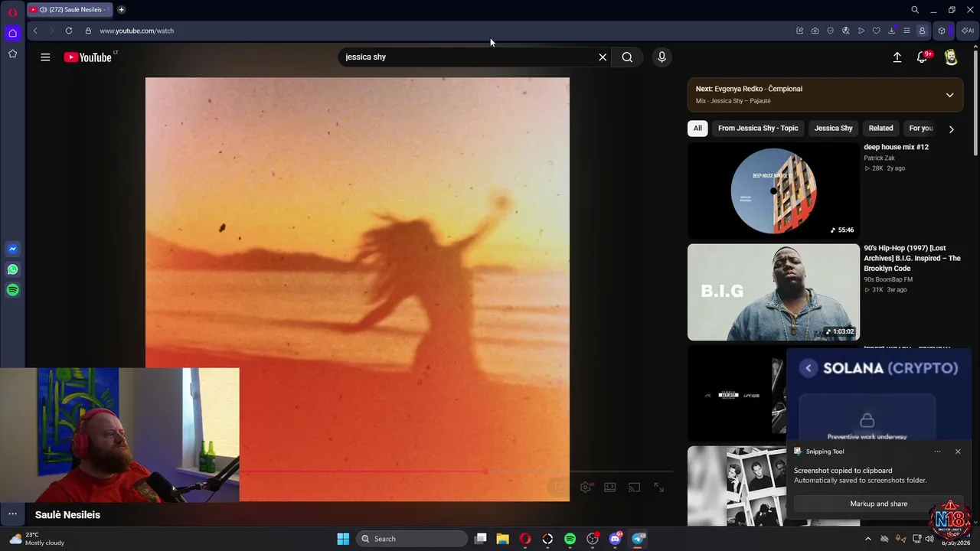Show hidden system tray icons
980x551 pixels.
point(867,539)
